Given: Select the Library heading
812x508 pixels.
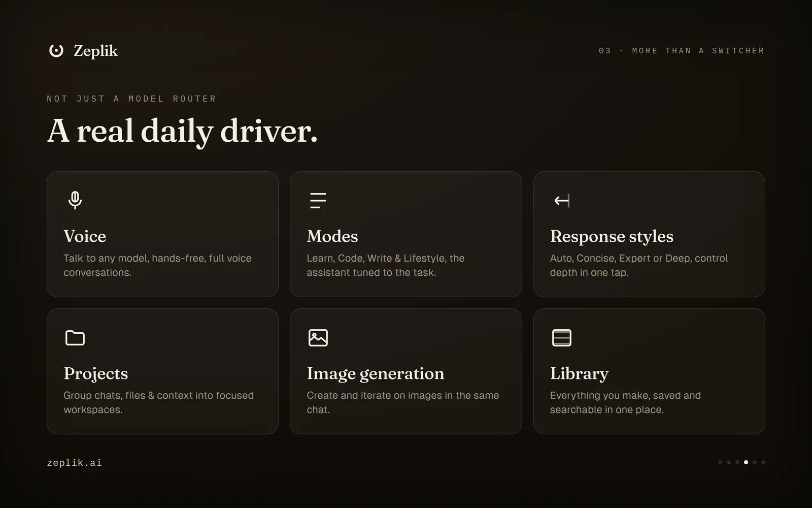Looking at the screenshot, I should 579,374.
